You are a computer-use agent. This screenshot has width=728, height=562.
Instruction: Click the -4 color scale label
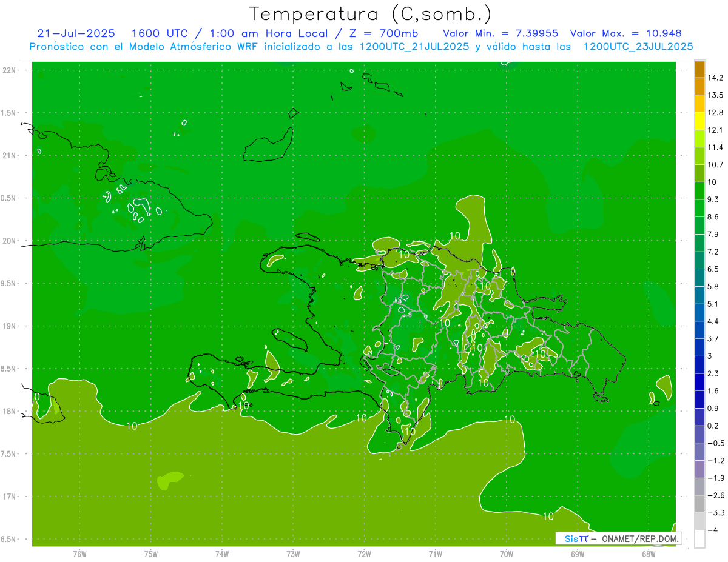[713, 530]
